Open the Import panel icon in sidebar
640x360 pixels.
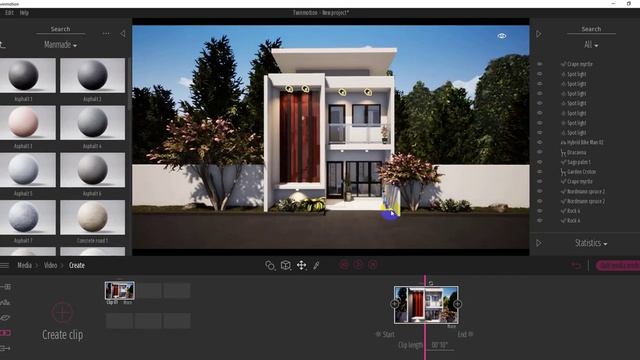click(5, 287)
